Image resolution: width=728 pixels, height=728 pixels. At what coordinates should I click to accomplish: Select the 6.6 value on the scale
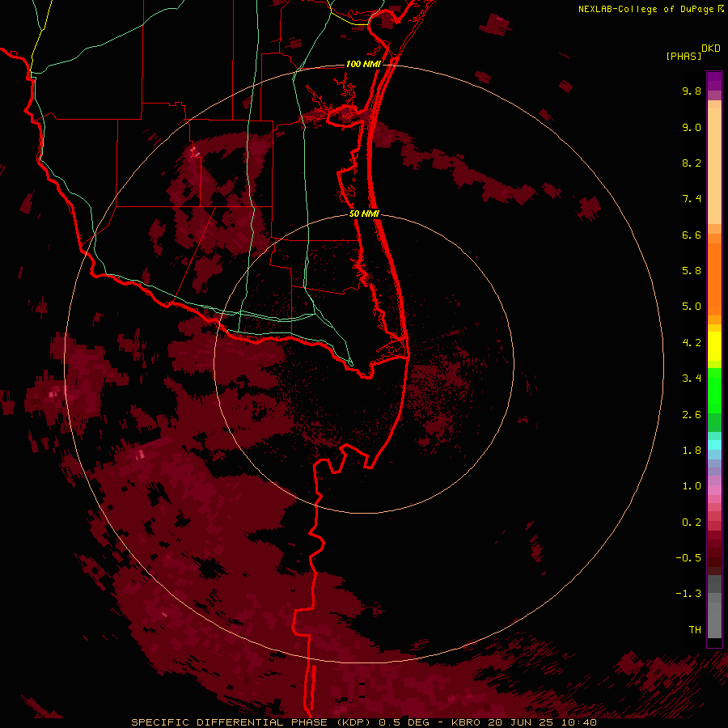692,235
